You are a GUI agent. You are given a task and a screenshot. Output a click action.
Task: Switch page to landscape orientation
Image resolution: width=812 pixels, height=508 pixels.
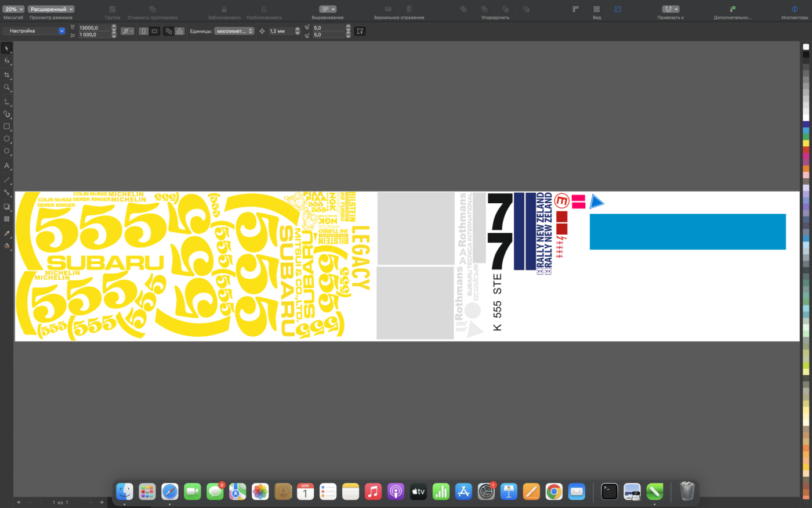pos(154,31)
